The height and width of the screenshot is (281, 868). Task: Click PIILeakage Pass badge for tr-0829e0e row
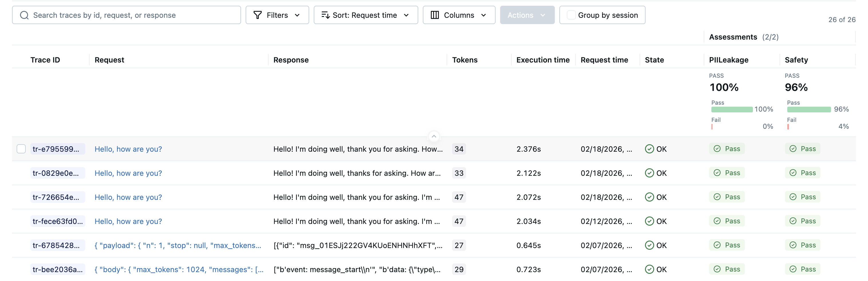coord(727,173)
